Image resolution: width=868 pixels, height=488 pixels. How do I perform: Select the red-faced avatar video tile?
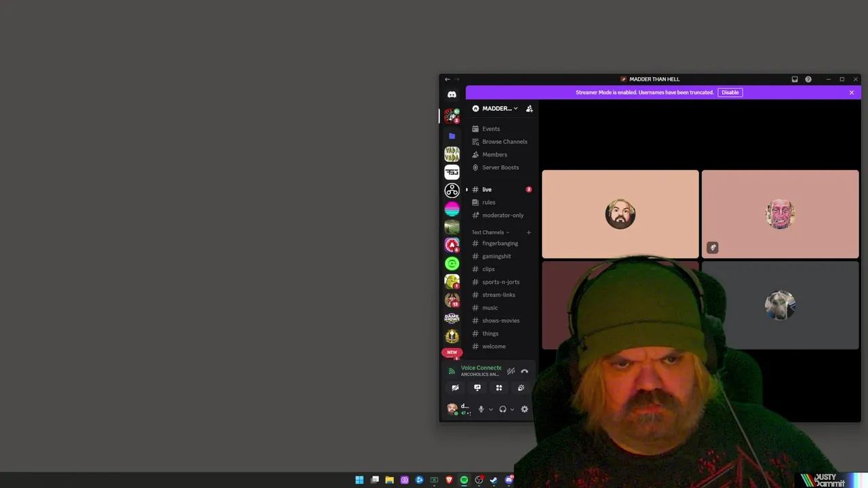click(780, 214)
